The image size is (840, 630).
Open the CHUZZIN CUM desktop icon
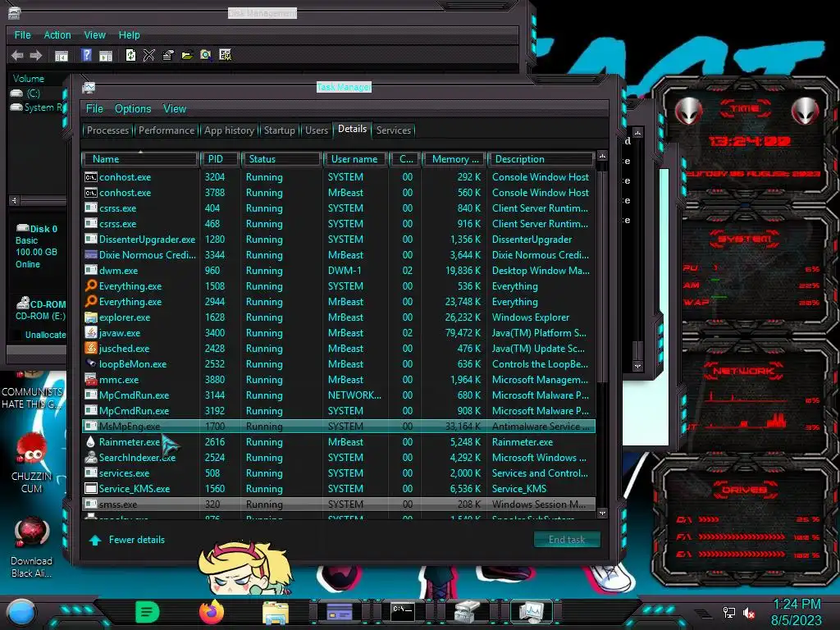pyautogui.click(x=32, y=463)
